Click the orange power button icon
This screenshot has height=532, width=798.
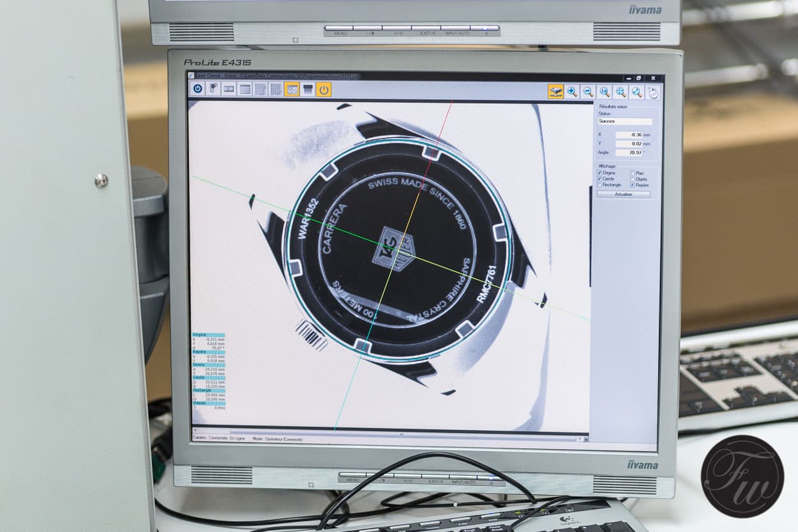point(324,89)
